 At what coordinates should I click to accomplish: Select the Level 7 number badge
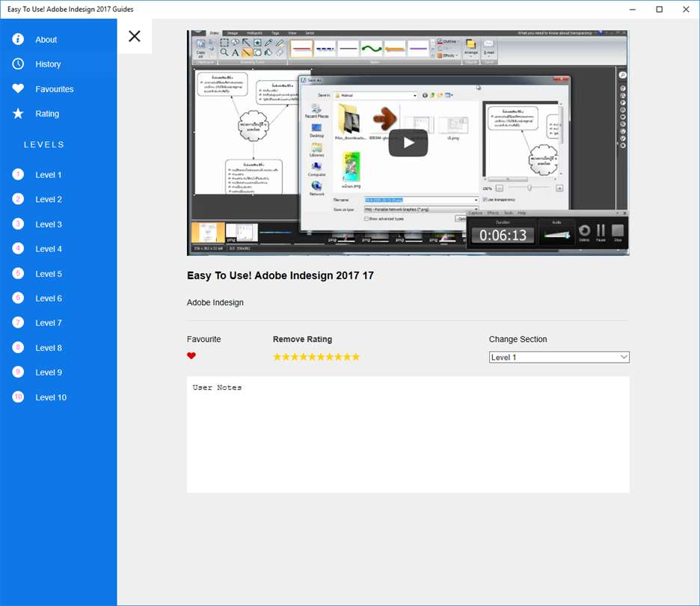(18, 322)
